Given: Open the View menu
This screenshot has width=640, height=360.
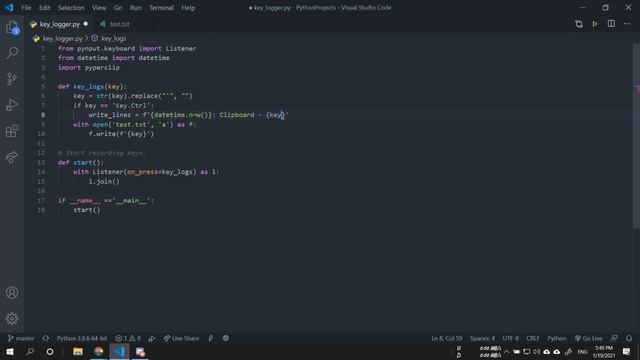Looking at the screenshot, I should [99, 8].
